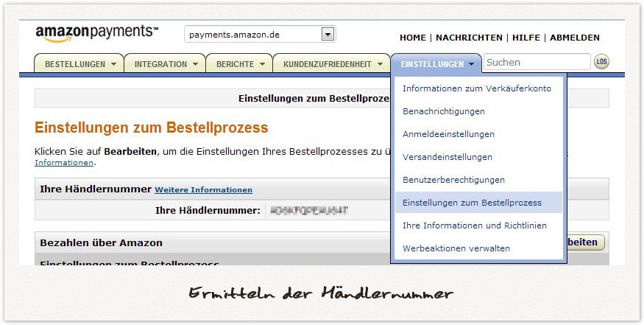Choose Benutzerberechtigungen menu entry

tap(453, 180)
